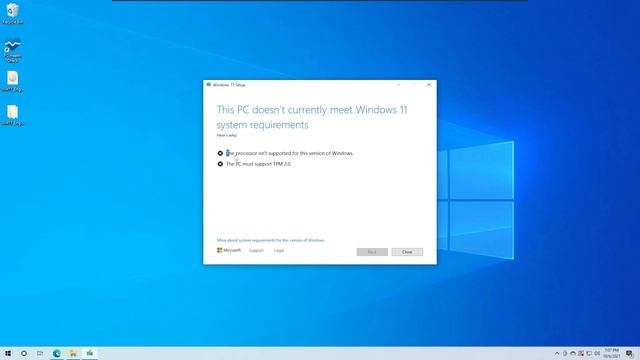Click the Windows Start button on the taskbar
This screenshot has width=640, height=360.
pyautogui.click(x=8, y=353)
